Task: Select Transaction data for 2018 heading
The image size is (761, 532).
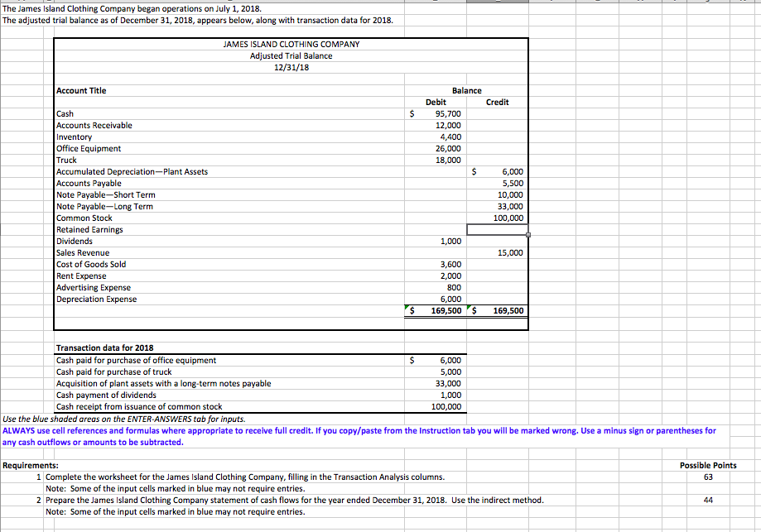Action: click(x=105, y=347)
